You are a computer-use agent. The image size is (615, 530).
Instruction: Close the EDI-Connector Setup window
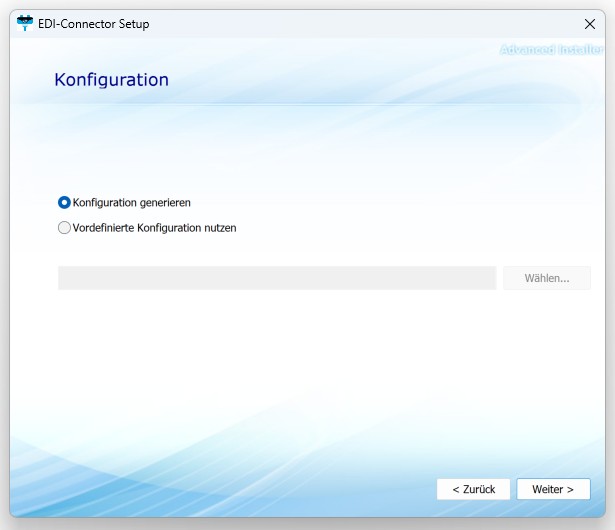pyautogui.click(x=590, y=24)
